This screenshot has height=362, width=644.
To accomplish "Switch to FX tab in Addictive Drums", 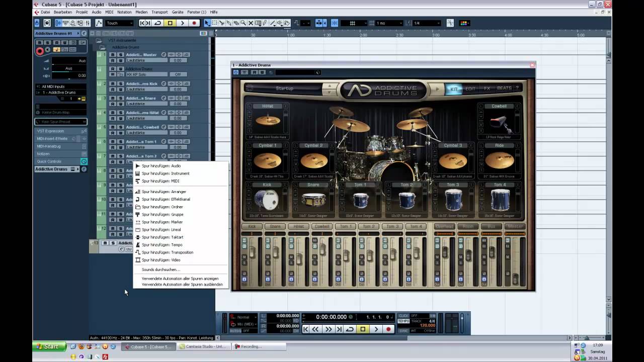I will [x=487, y=88].
